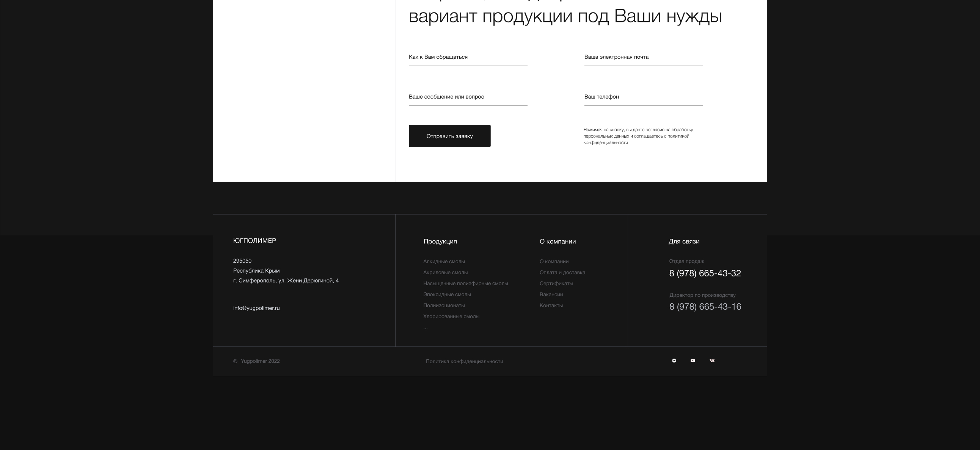
Task: Expand the product list ellipsis
Action: pyautogui.click(x=425, y=328)
